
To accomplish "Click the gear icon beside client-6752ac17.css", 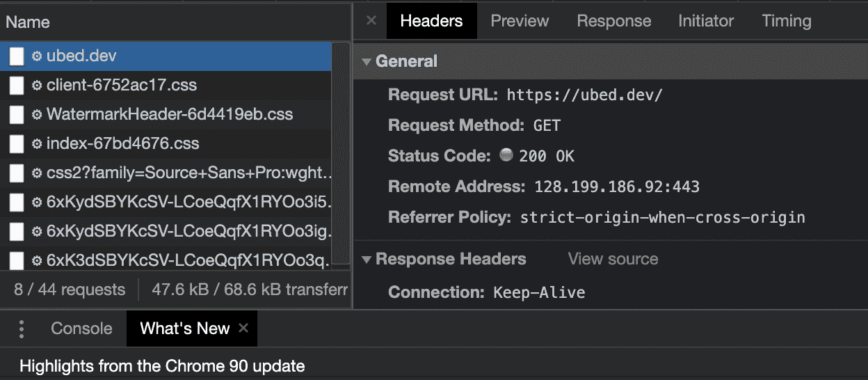I will [37, 86].
